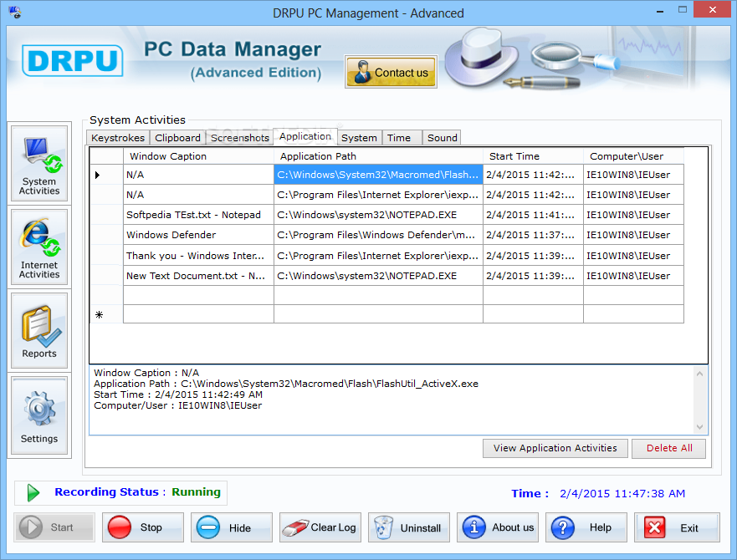This screenshot has width=737, height=560.
Task: Click the Delete All button
Action: (669, 448)
